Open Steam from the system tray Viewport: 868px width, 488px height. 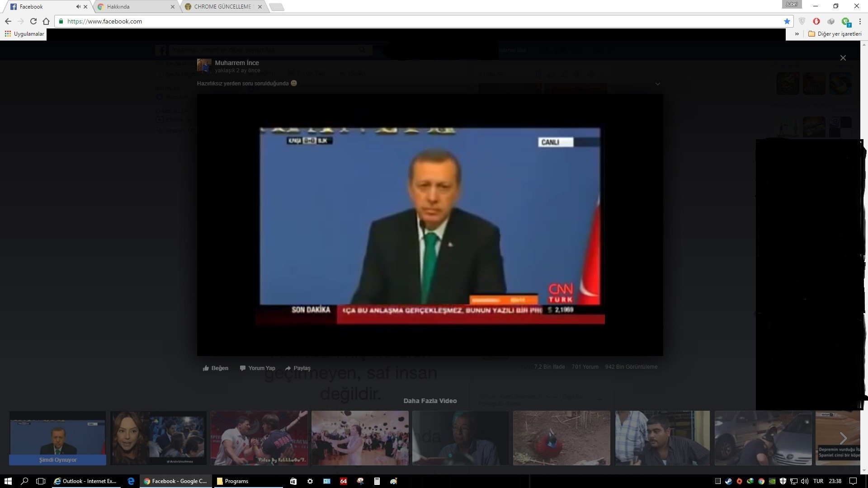[728, 481]
